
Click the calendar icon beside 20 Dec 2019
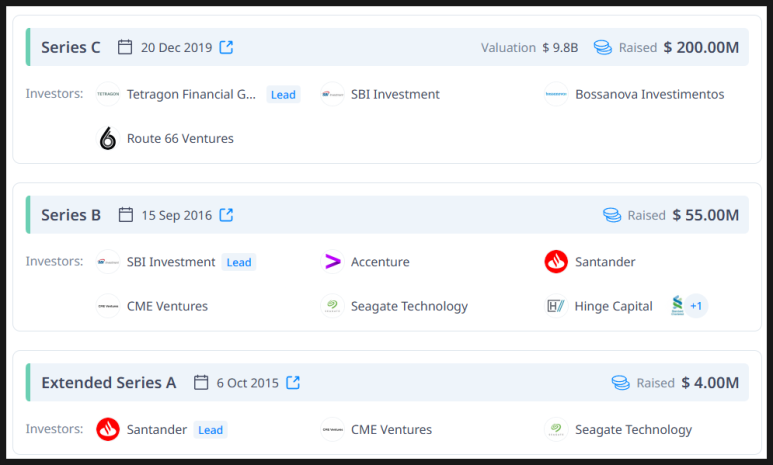click(125, 47)
